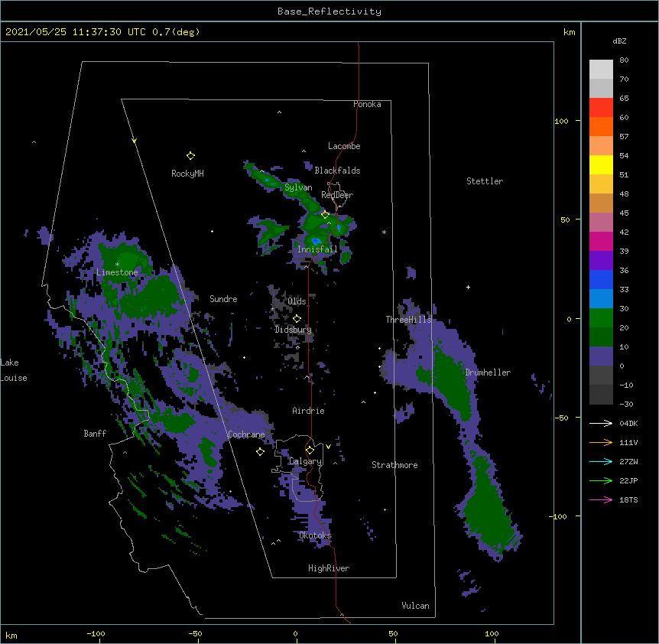Viewport: 659px width, 644px height.
Task: Click the Ponoka city label
Action: [x=367, y=104]
